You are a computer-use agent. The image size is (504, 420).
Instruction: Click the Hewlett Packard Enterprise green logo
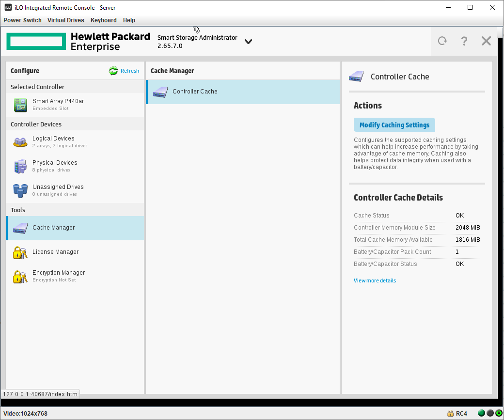(x=36, y=41)
